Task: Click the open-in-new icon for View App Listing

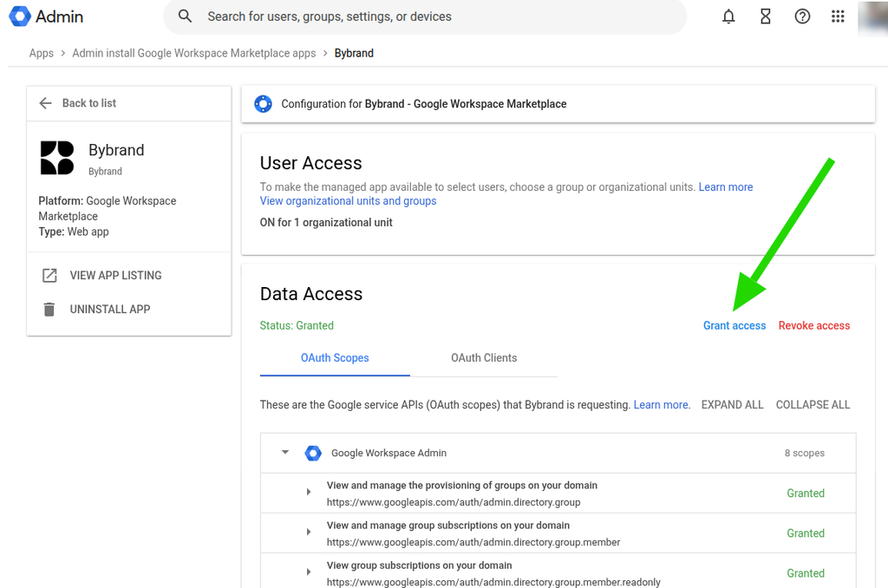Action: (49, 275)
